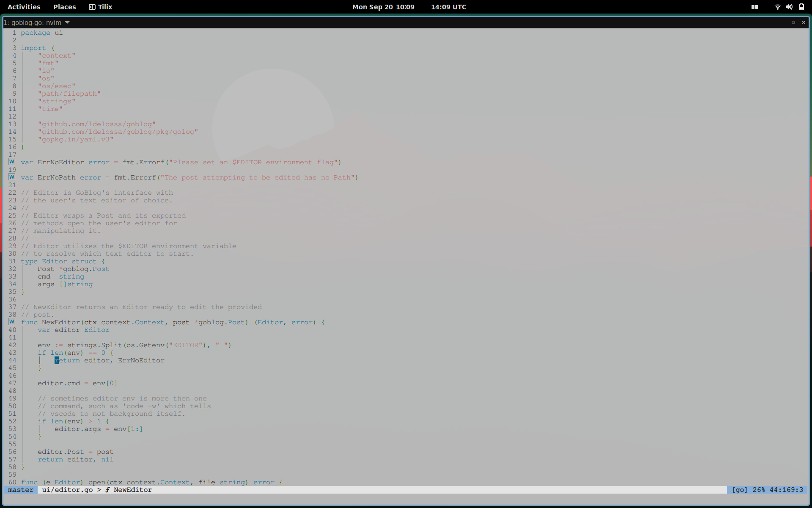Viewport: 812px width, 508px height.
Task: Click the warning sign beside func NewEditor
Action: click(x=12, y=322)
